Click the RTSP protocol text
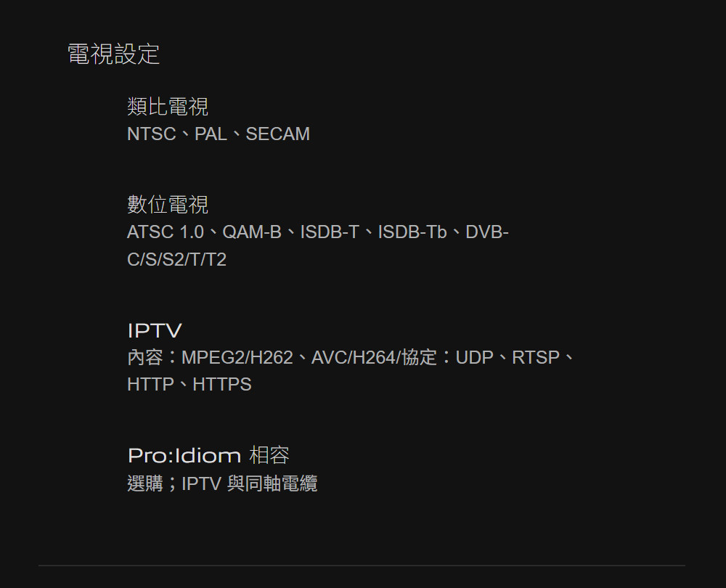Screen dimensions: 726x588 point(536,357)
